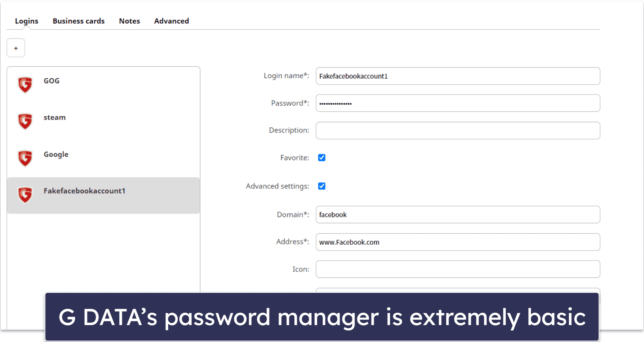Edit the Address field www.Facebook.com

click(x=458, y=242)
